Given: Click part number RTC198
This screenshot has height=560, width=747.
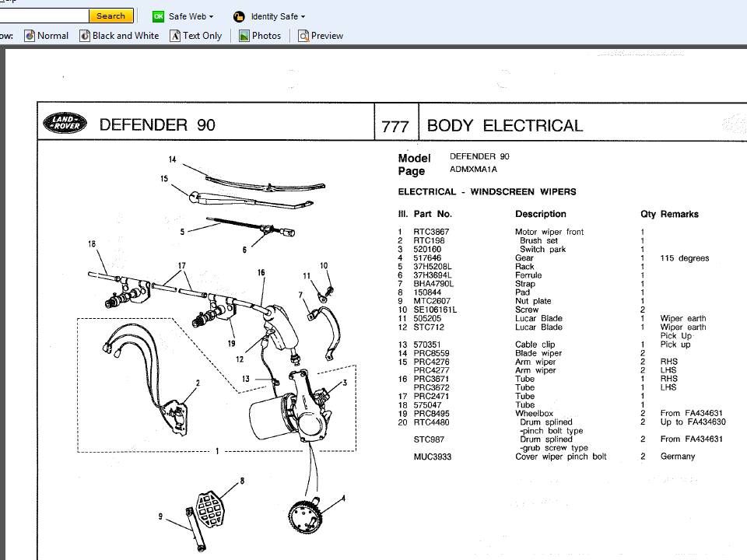Looking at the screenshot, I should click(x=429, y=240).
